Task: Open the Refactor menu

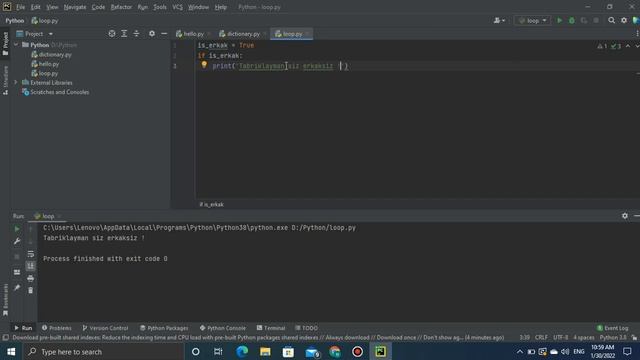Action: click(x=121, y=7)
